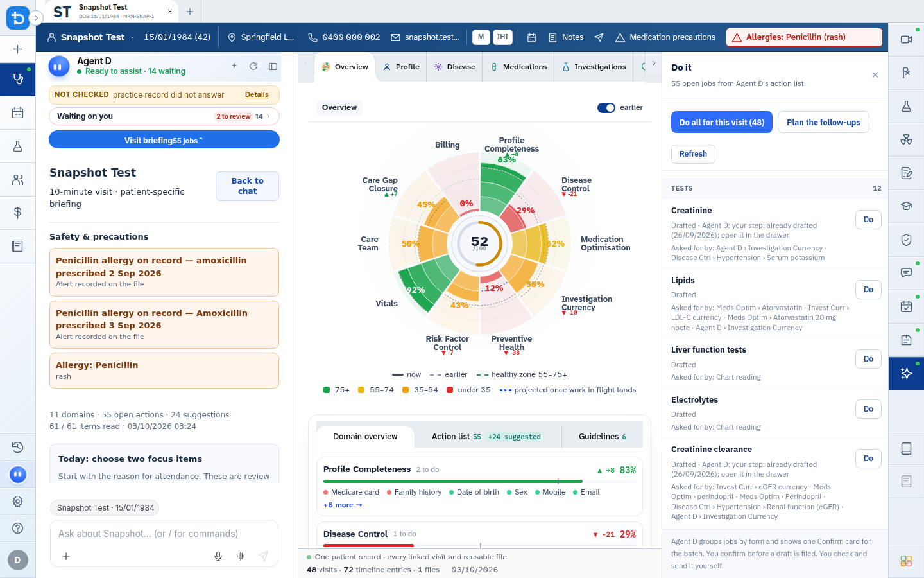Pause Agent D with the round blue button
Screen dimensions: 924x578
point(58,66)
